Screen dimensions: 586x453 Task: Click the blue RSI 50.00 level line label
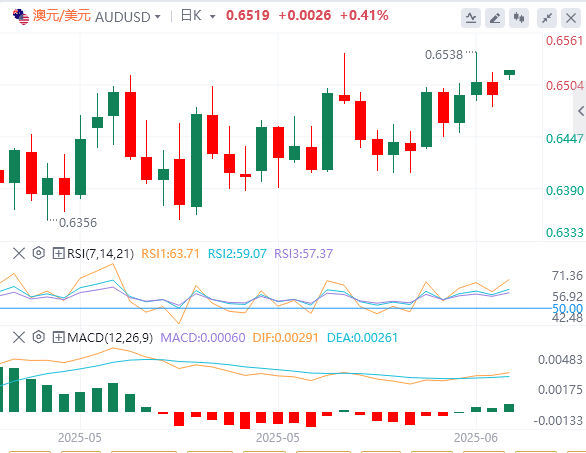click(x=567, y=309)
